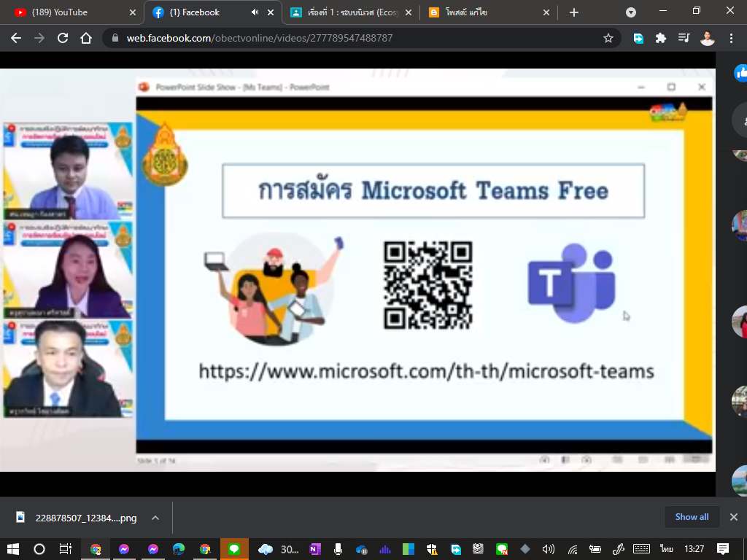Click the top presenter's video thumbnail
This screenshot has height=560, width=747.
[68, 171]
